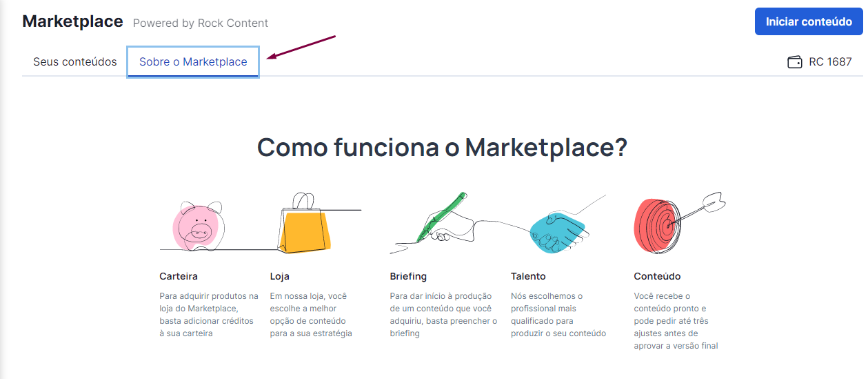Click the wallet icon beside RC 1687
Screen dimensions: 868x379
[x=795, y=62]
